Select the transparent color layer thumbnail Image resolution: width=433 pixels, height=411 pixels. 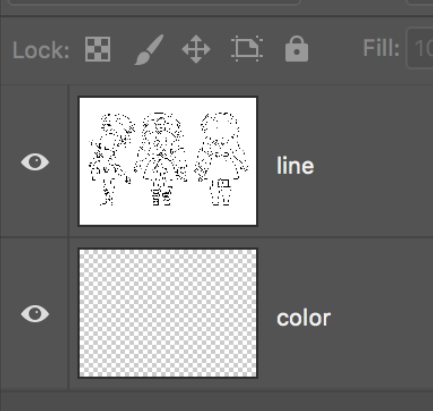pos(168,313)
